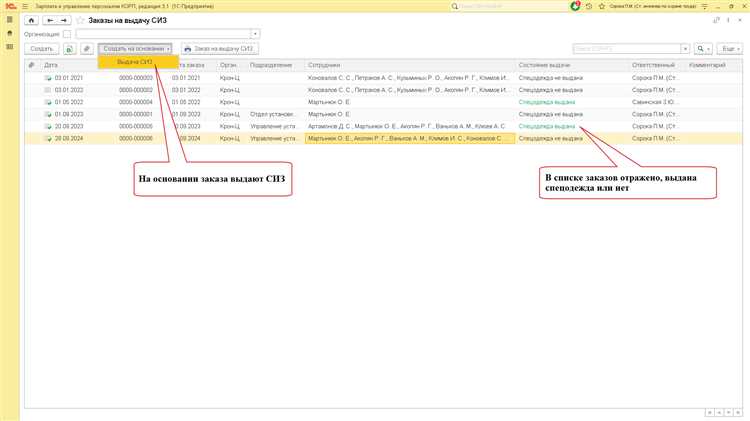The image size is (750, 421).
Task: Click the get link icon at top right
Action: click(714, 20)
